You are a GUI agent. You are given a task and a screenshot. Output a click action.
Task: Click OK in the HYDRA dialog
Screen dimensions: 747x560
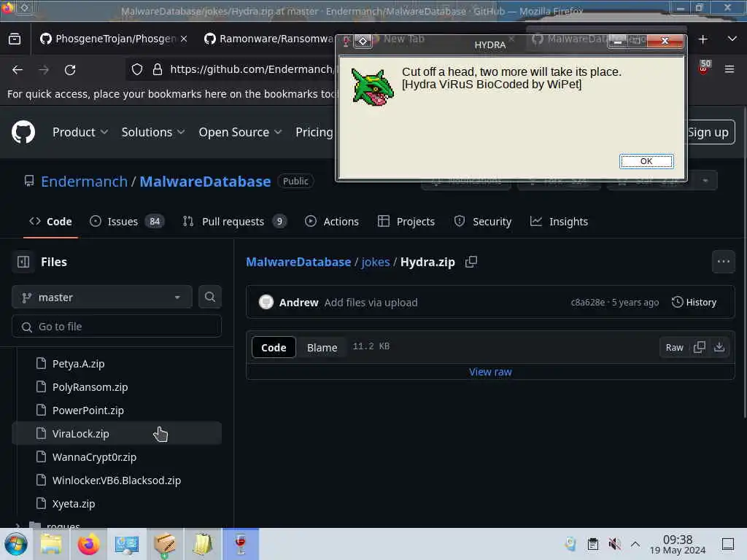coord(646,161)
